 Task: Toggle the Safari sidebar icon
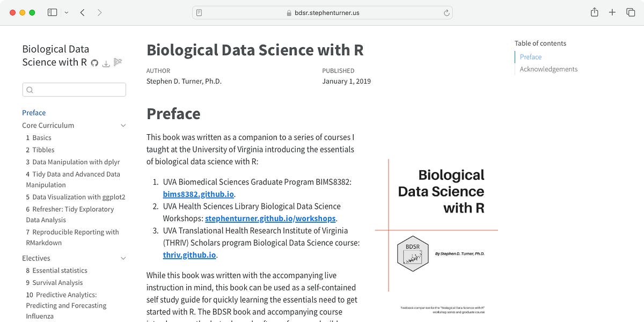(x=52, y=12)
